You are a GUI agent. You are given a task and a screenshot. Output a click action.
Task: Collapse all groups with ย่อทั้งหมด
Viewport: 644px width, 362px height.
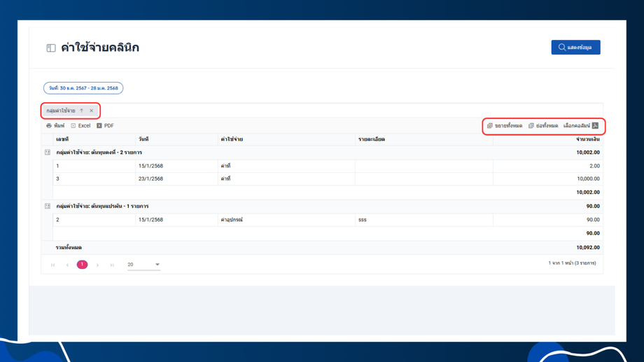[x=543, y=126]
